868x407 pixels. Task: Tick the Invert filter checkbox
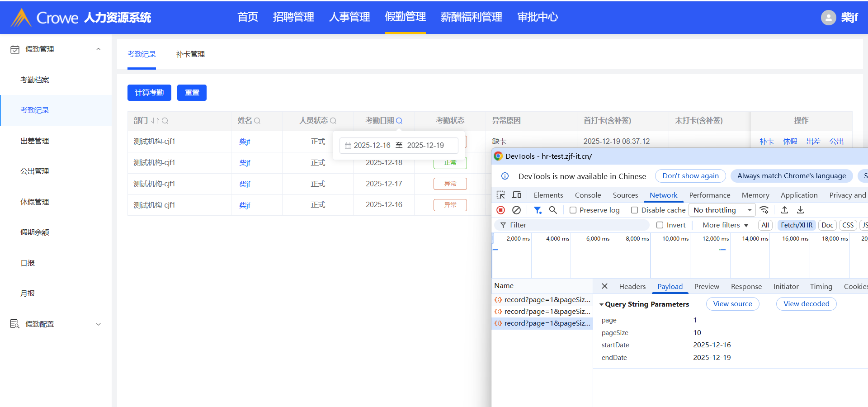click(x=660, y=225)
